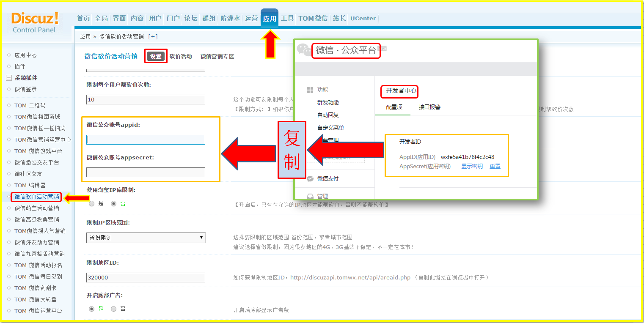The width and height of the screenshot is (644, 323).
Task: Switch to the 微信营销专区 tab
Action: (x=217, y=56)
